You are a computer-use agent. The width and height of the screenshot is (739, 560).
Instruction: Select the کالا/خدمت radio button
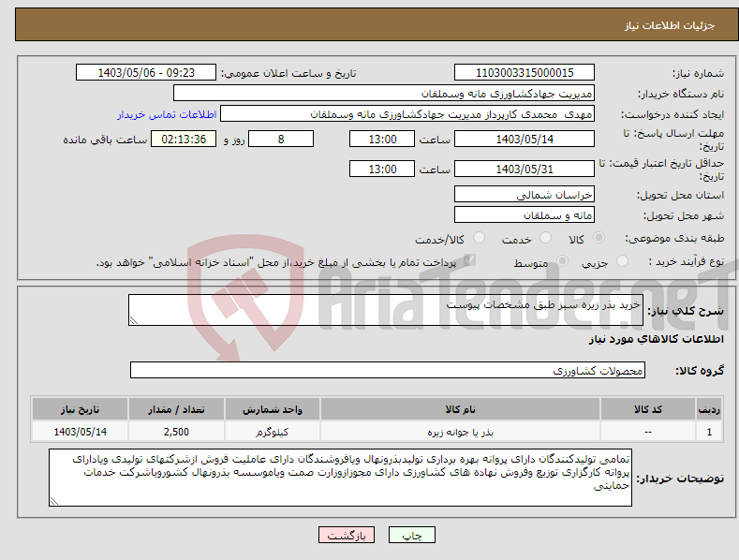(x=479, y=238)
